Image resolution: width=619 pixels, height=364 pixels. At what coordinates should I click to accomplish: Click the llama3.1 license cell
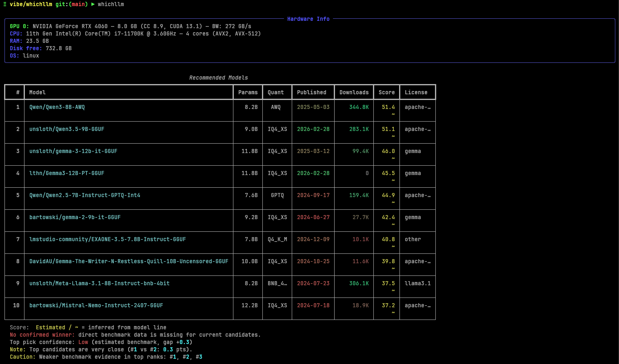[x=418, y=284]
